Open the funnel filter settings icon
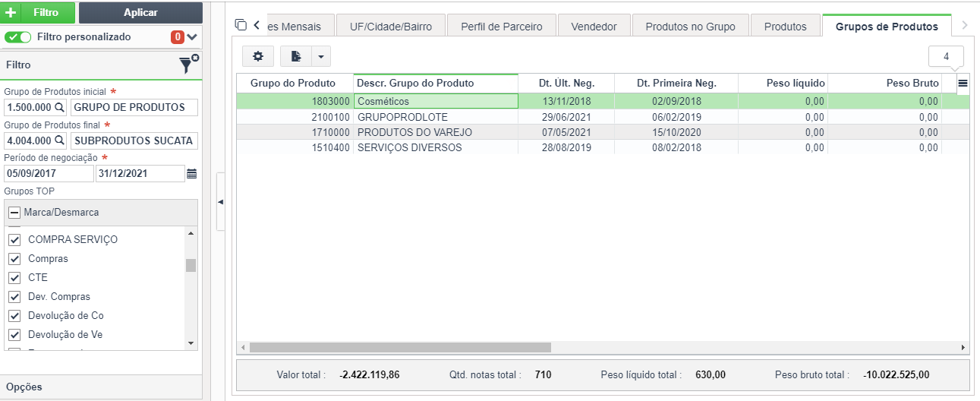Image resolution: width=980 pixels, height=401 pixels. [189, 65]
